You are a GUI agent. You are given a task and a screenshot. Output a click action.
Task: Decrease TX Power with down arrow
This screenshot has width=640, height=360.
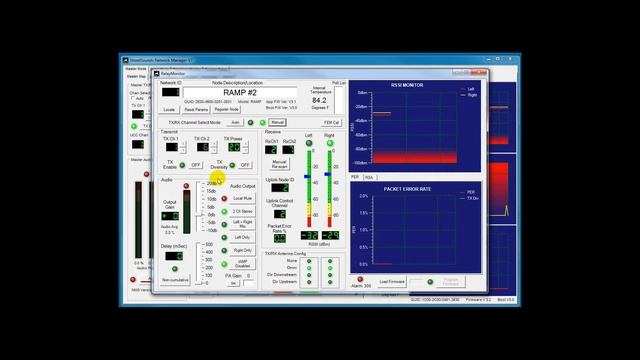[245, 150]
